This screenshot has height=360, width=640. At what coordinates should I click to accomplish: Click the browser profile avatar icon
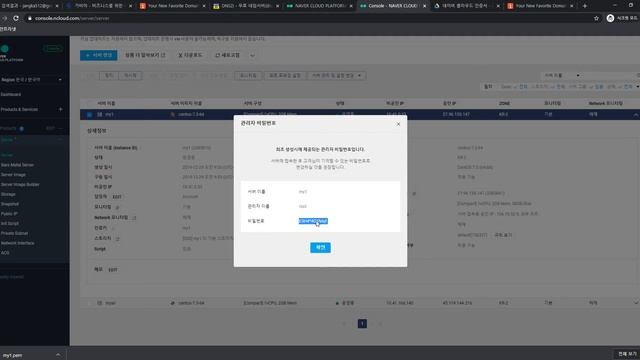click(x=610, y=18)
